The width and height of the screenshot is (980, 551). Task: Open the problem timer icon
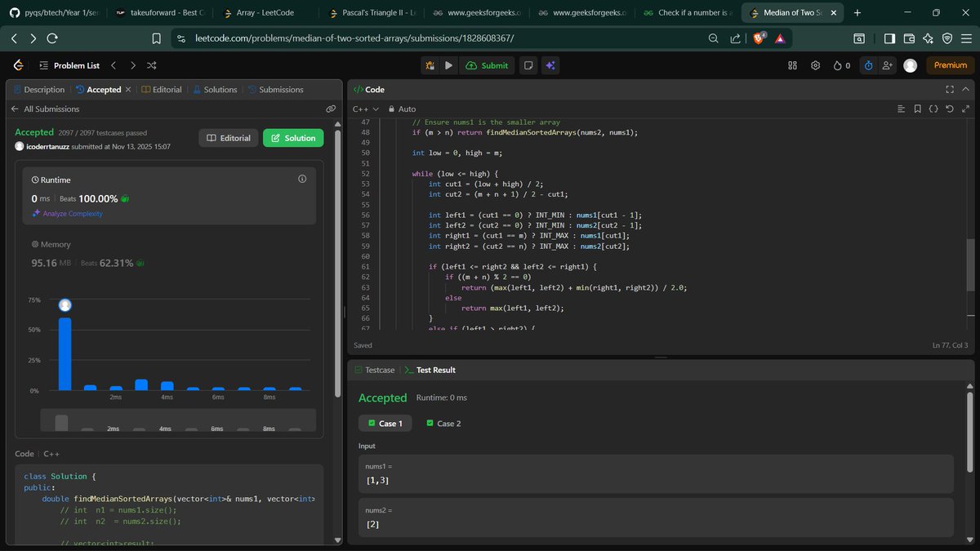868,65
